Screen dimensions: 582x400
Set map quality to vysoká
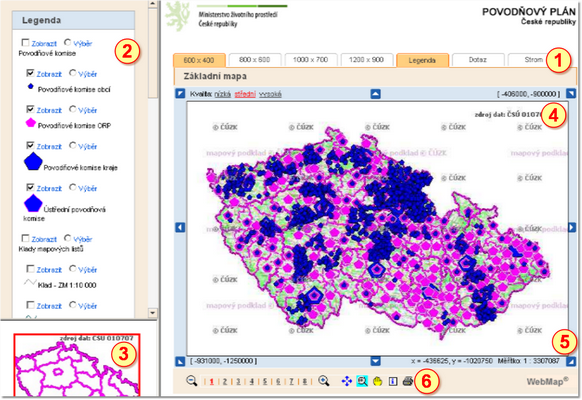point(270,94)
